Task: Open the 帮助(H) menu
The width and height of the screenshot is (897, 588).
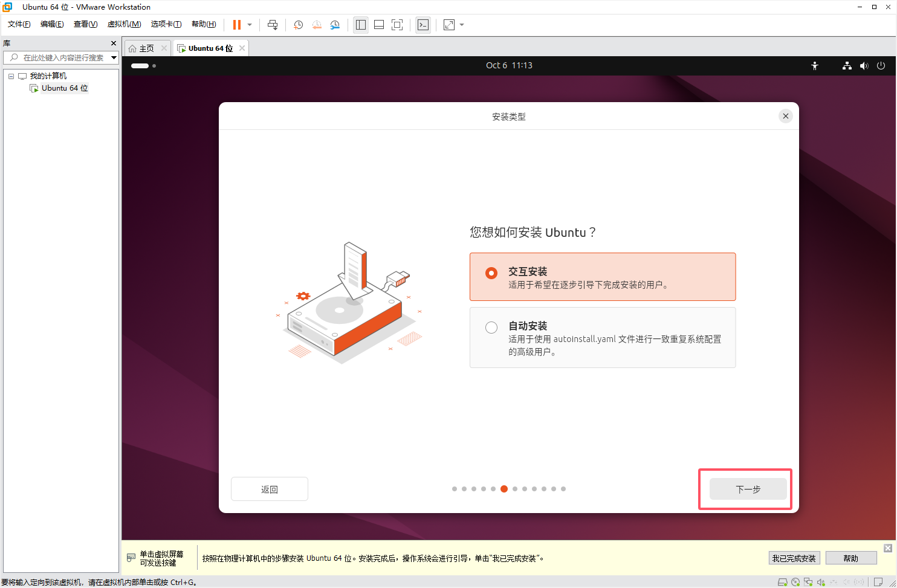Action: (204, 24)
